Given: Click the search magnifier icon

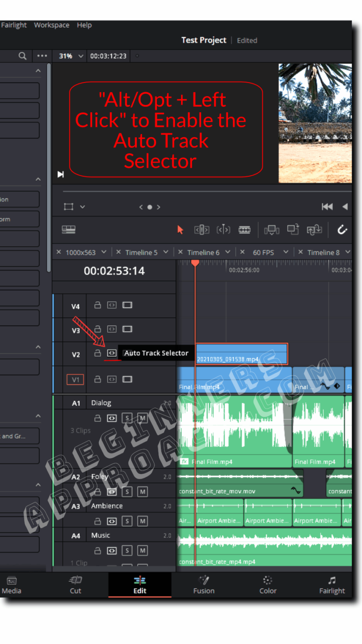Looking at the screenshot, I should coord(22,56).
